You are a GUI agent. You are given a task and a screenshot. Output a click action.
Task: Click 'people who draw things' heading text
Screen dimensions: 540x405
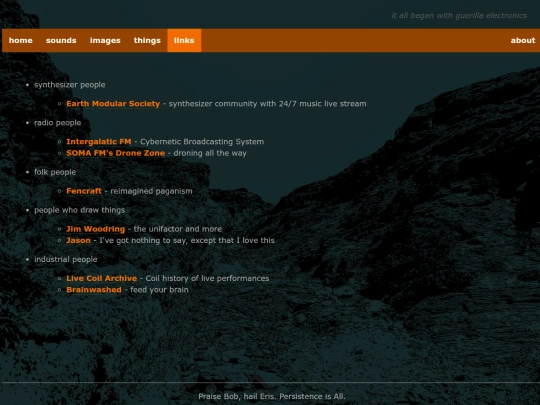pos(80,210)
